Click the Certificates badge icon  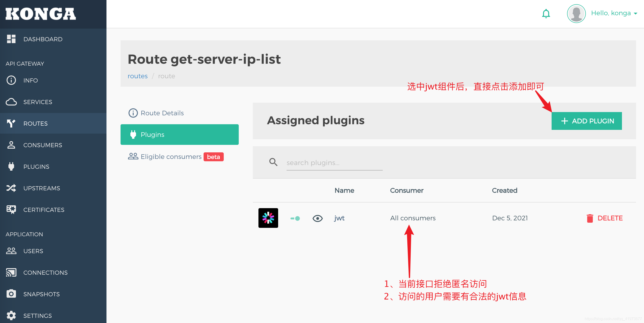[x=11, y=210]
